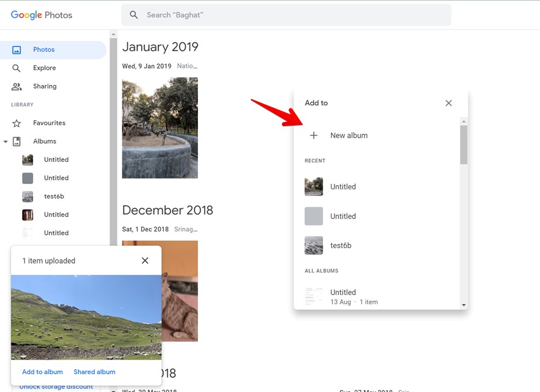This screenshot has width=540, height=392.
Task: Click the Shared album link
Action: click(94, 372)
